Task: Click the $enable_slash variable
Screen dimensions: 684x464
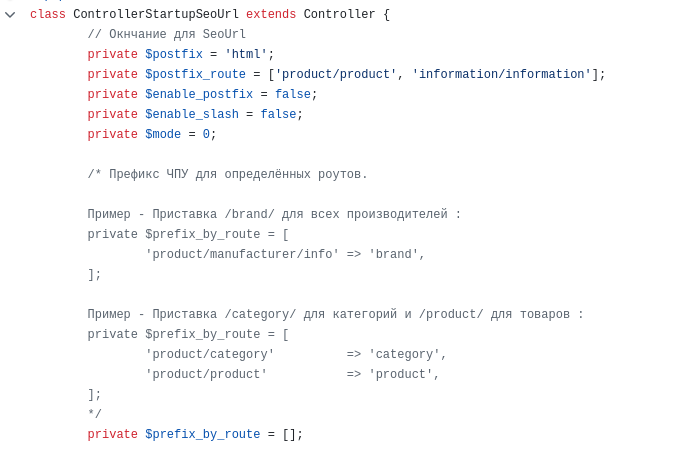Action: tap(191, 115)
